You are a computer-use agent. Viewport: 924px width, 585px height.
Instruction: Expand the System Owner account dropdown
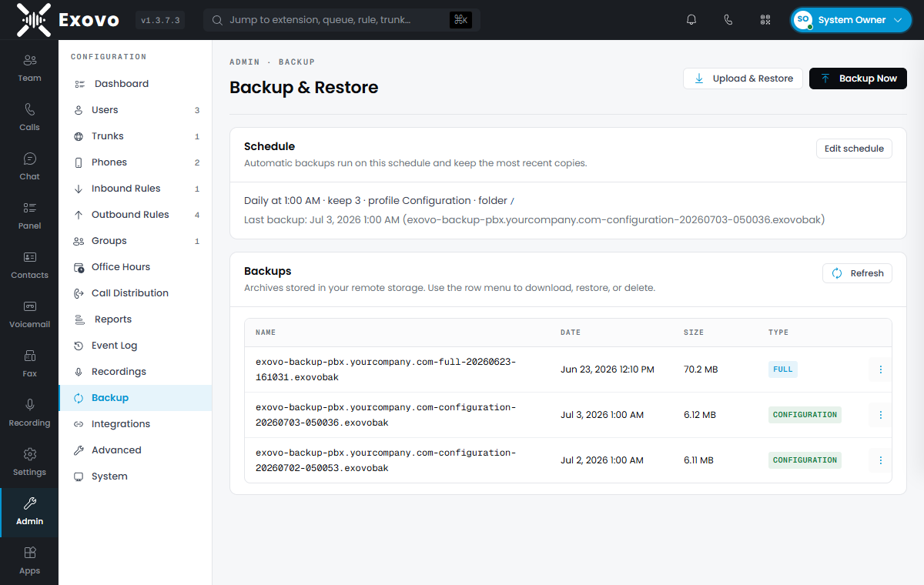coord(851,20)
